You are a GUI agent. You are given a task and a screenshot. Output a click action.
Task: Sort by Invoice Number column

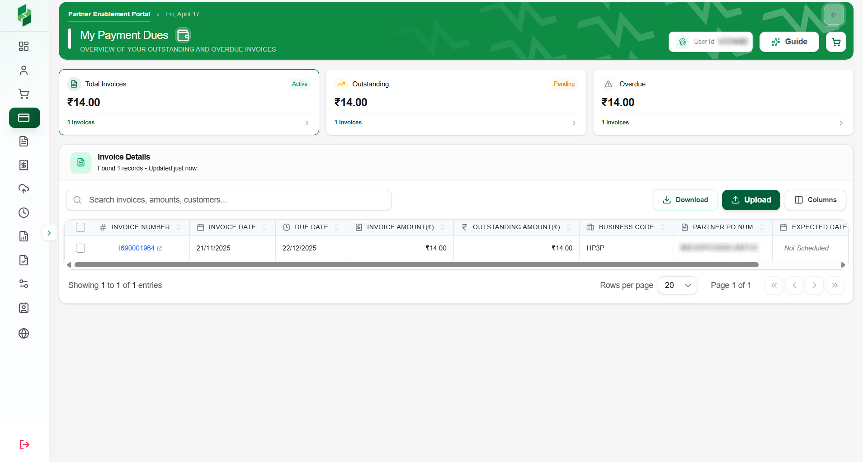(140, 227)
